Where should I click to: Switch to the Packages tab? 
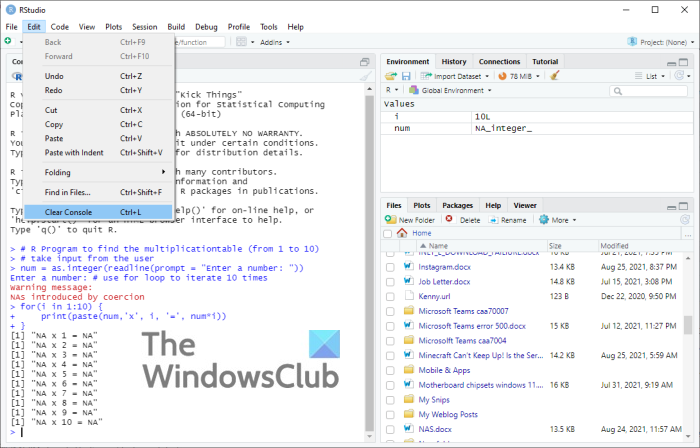pyautogui.click(x=457, y=205)
